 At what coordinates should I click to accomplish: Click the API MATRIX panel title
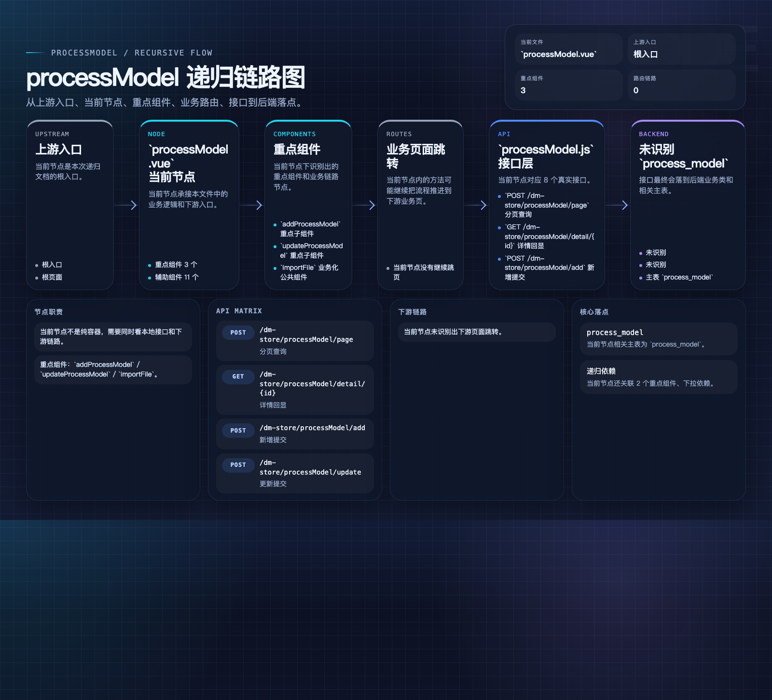239,311
